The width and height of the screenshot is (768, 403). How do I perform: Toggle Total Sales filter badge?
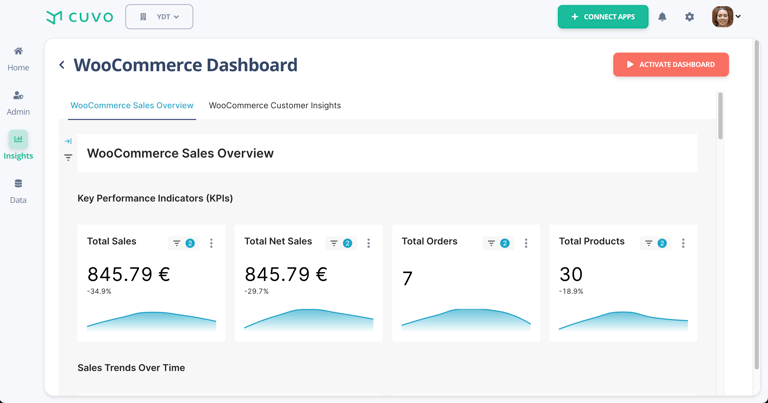point(183,243)
